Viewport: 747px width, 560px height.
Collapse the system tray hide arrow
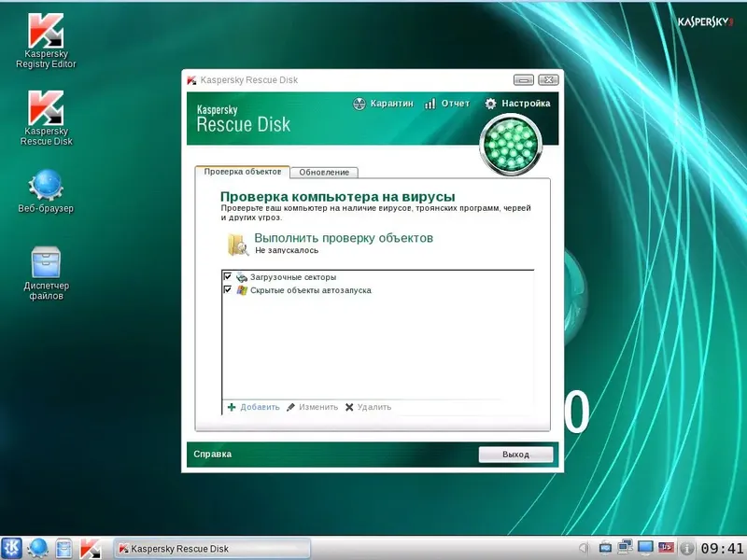click(583, 549)
